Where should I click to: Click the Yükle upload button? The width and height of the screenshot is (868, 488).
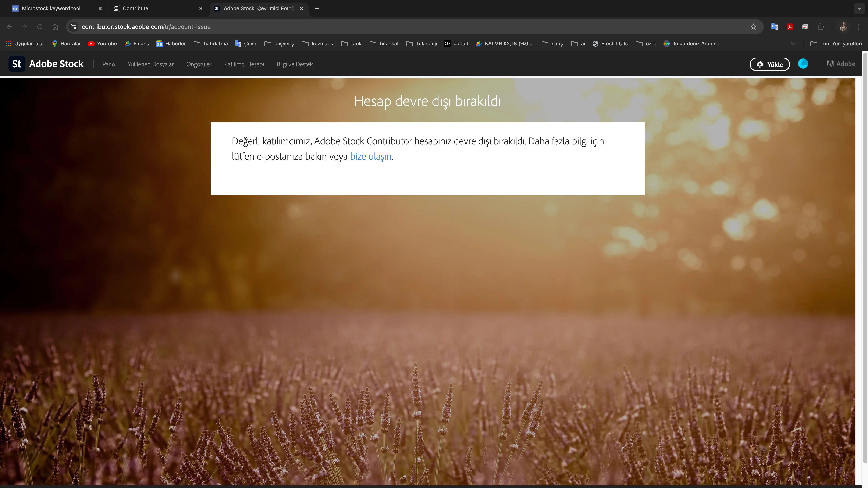pos(770,64)
